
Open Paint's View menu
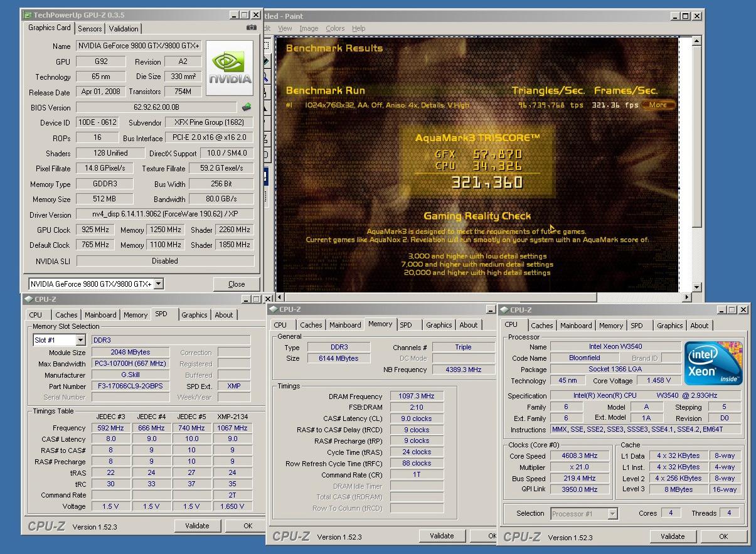pyautogui.click(x=285, y=28)
